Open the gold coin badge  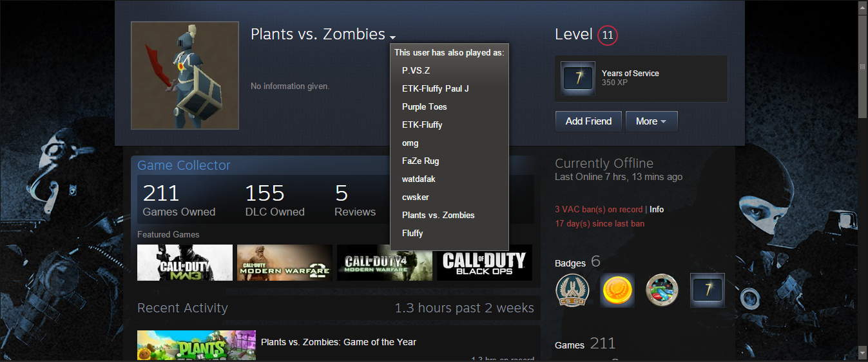[617, 290]
